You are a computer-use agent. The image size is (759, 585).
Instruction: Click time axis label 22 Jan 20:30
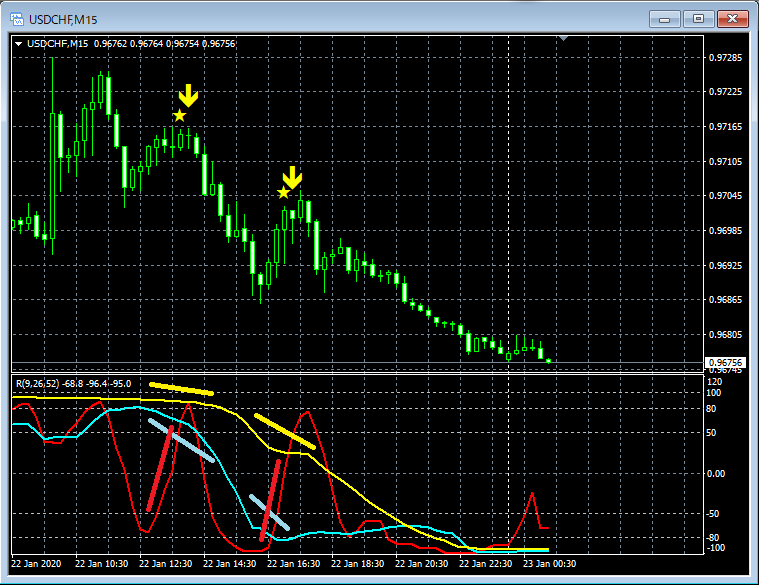tap(422, 564)
